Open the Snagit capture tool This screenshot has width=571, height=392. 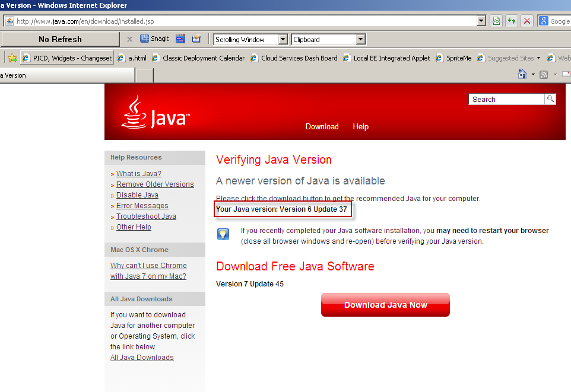(154, 39)
